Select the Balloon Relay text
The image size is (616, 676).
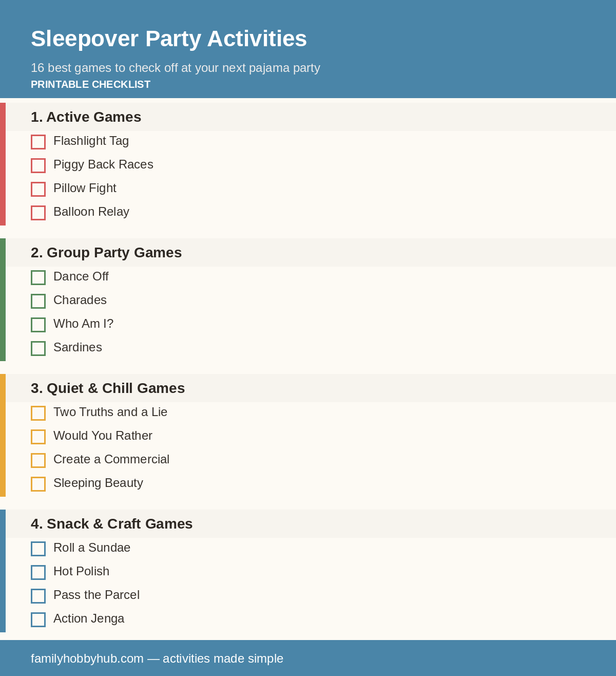tap(91, 212)
